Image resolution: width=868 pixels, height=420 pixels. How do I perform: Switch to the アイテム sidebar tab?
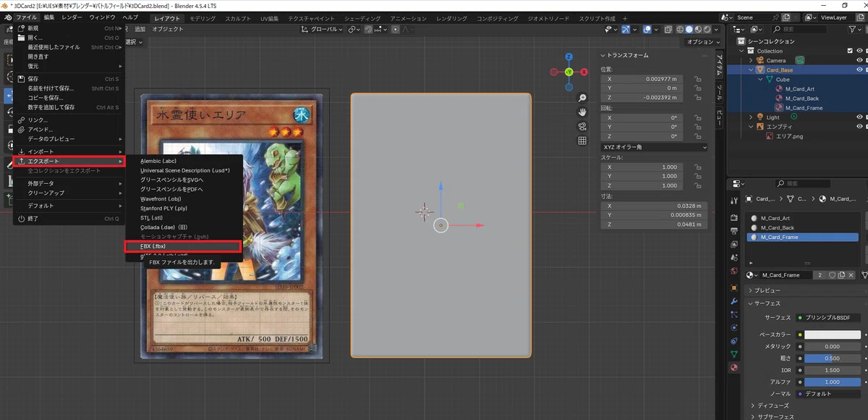point(719,63)
